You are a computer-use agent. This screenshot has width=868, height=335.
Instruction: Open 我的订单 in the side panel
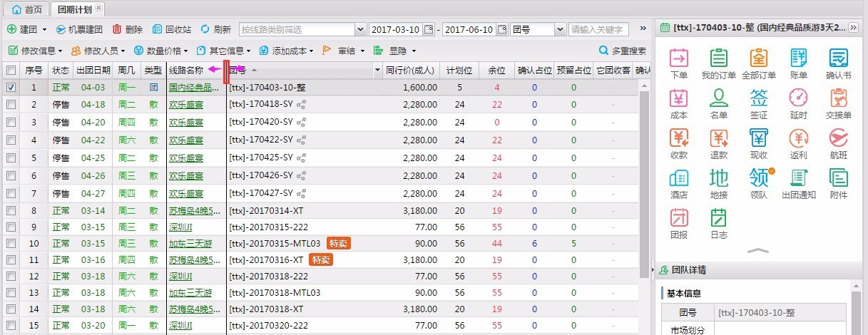[718, 63]
